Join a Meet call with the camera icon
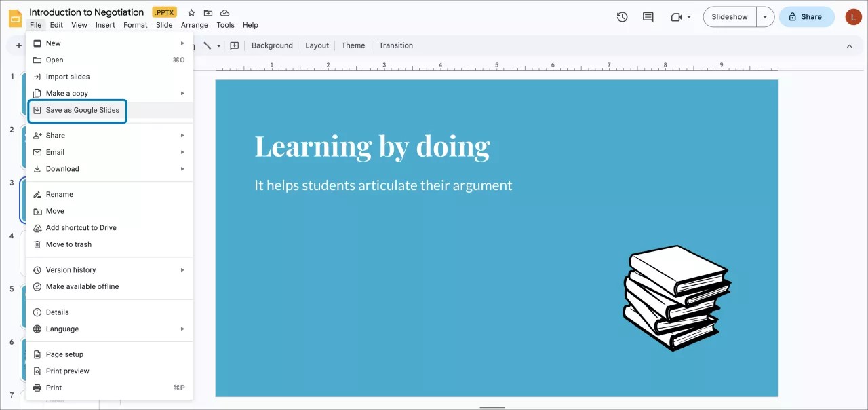 click(677, 17)
